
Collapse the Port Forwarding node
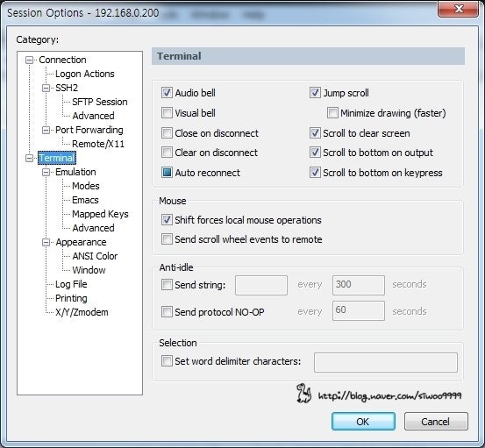[x=46, y=130]
